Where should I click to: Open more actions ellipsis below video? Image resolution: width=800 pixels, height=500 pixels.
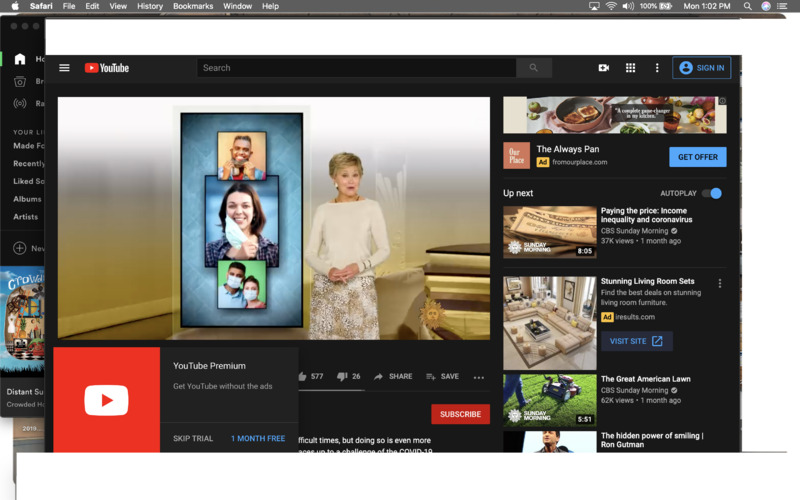click(x=479, y=377)
